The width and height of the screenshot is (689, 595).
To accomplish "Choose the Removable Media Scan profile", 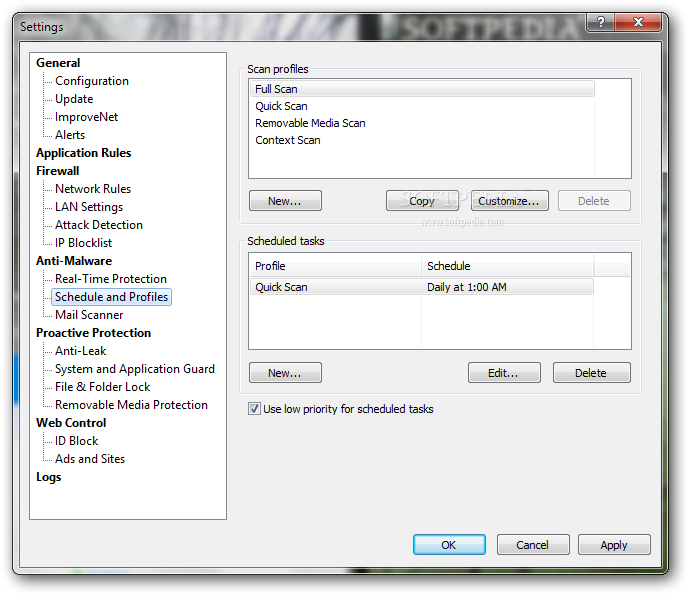I will click(422, 123).
